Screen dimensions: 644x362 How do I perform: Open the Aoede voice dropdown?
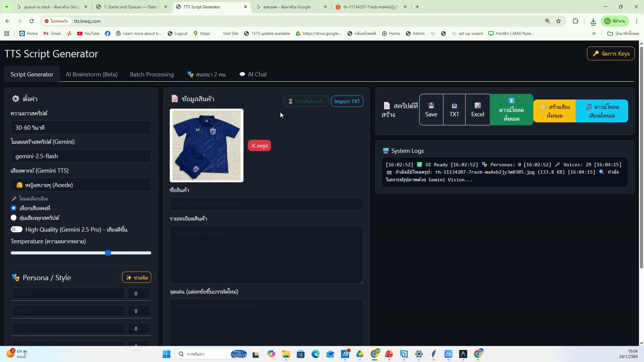coord(80,185)
